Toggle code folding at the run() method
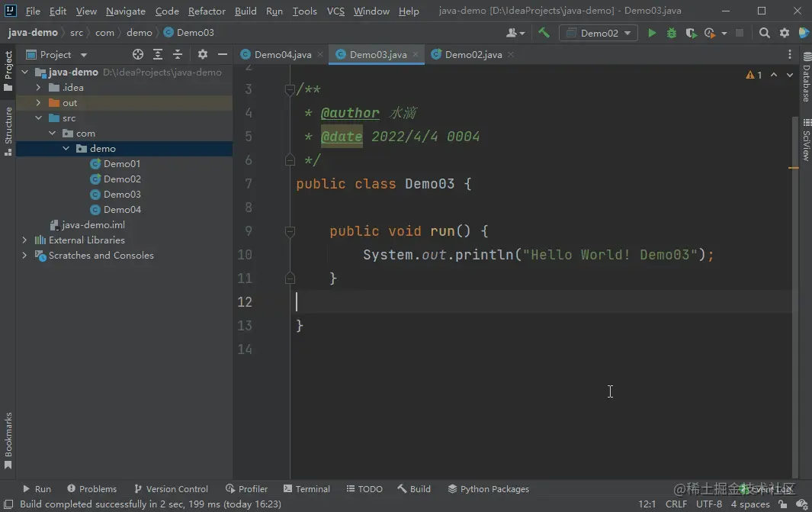 [x=290, y=230]
